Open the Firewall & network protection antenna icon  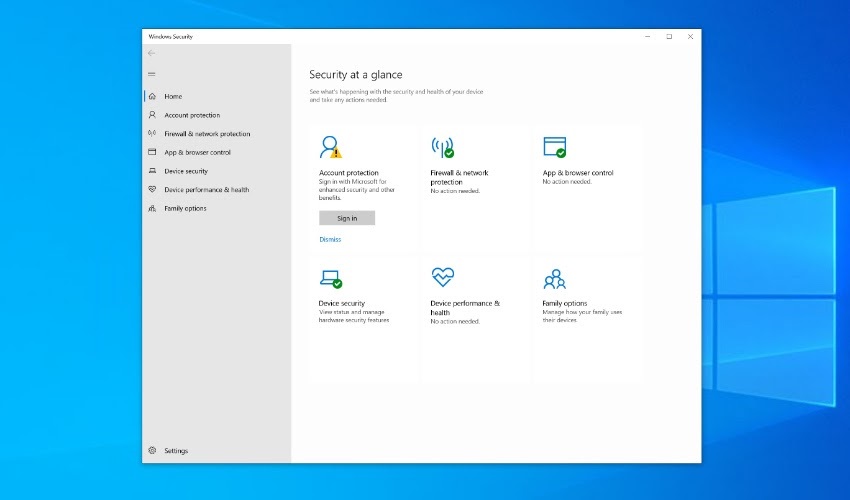coord(442,148)
